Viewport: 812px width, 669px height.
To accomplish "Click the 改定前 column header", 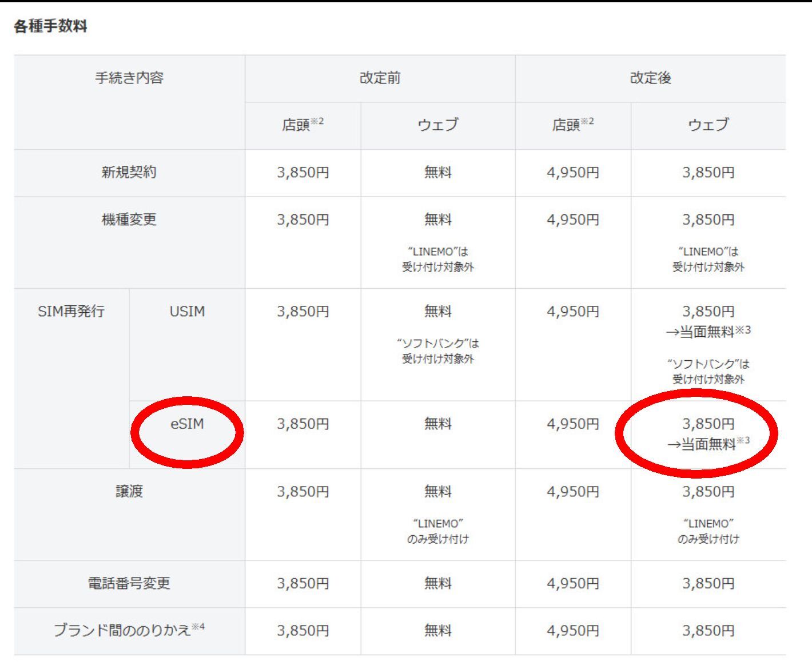I will [x=380, y=78].
